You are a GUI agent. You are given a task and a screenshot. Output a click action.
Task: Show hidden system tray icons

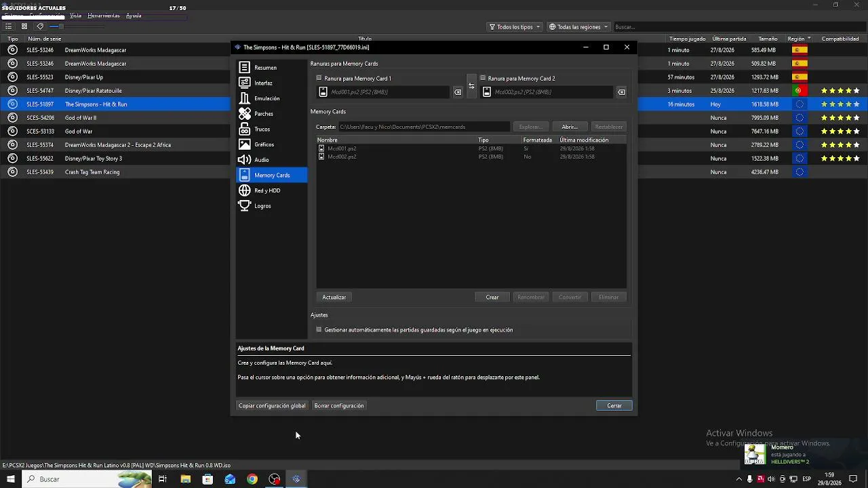pos(739,479)
